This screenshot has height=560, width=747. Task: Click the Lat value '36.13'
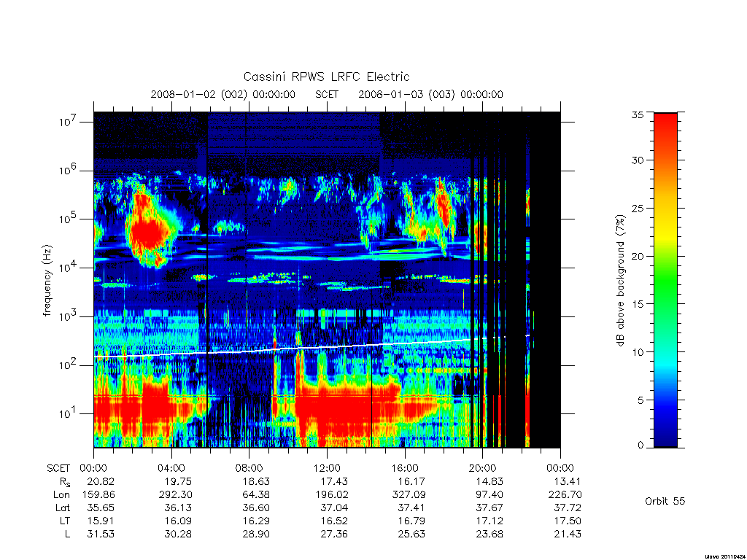click(x=178, y=507)
